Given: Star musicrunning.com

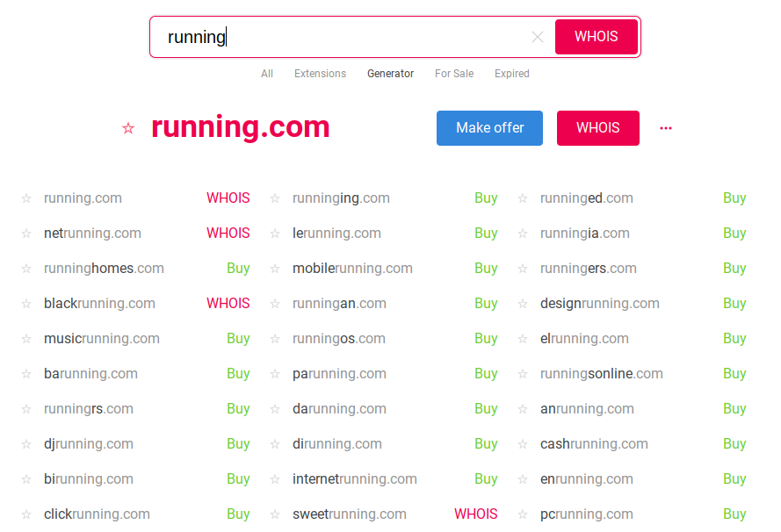Looking at the screenshot, I should point(26,339).
